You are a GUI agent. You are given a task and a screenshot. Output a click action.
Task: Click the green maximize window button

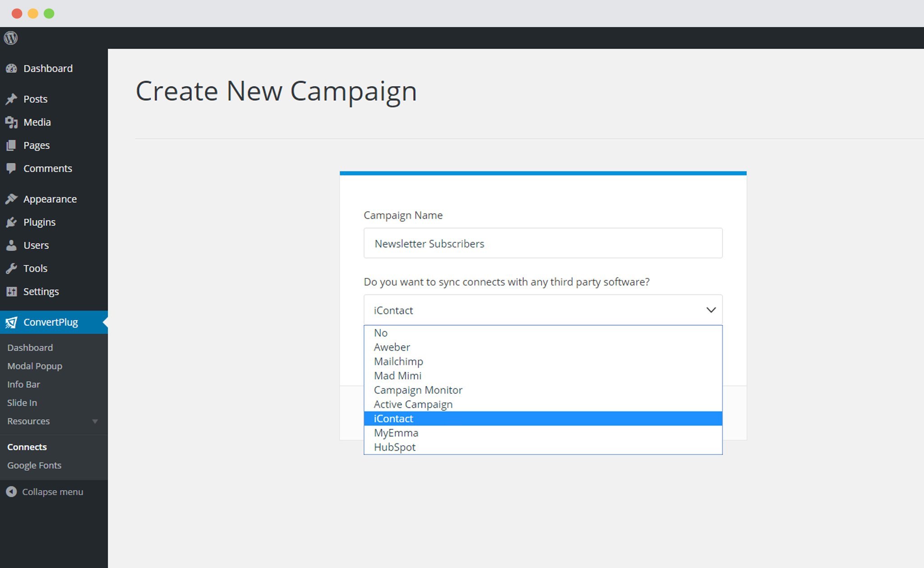click(x=49, y=14)
